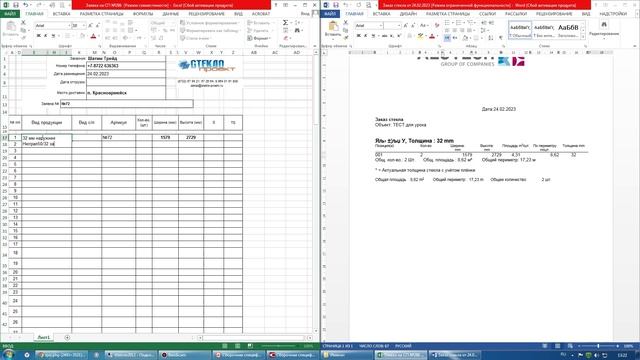Toggle Underline in Excel font group

tap(53, 36)
